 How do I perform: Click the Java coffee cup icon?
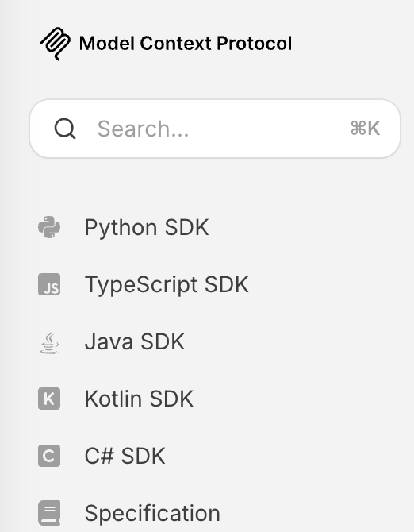coord(49,341)
